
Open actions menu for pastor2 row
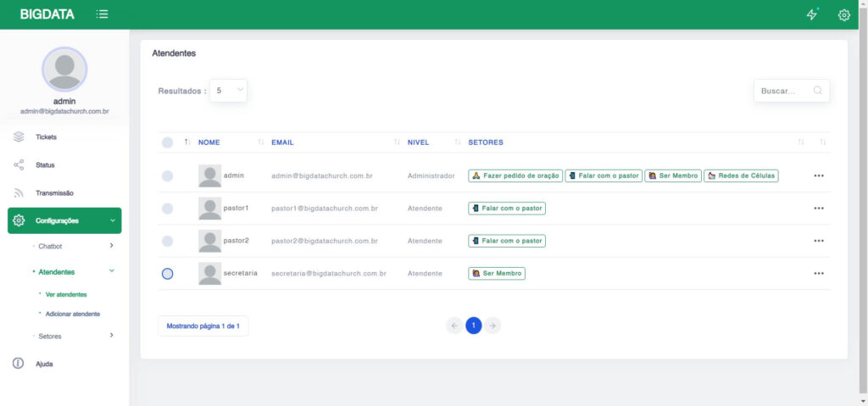(819, 241)
